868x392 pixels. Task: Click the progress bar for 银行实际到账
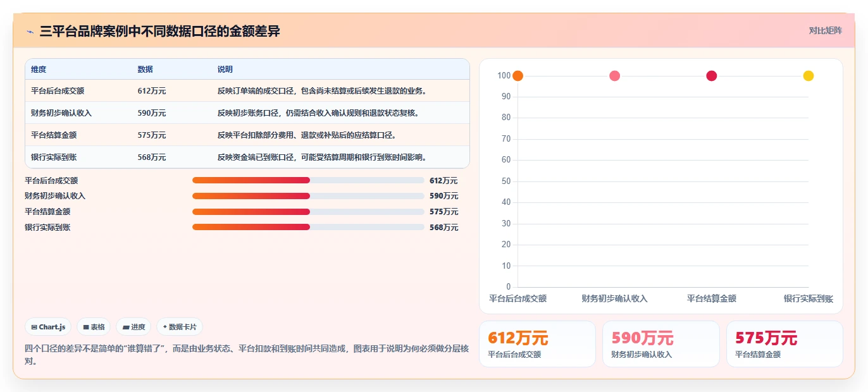[308, 227]
